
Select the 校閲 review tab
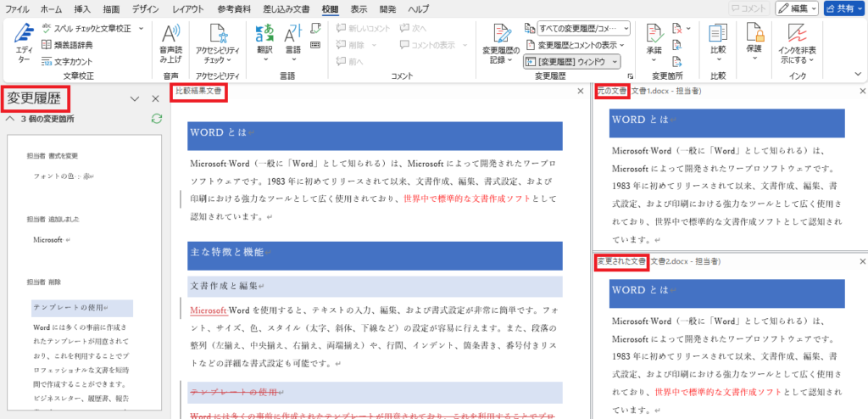(331, 9)
